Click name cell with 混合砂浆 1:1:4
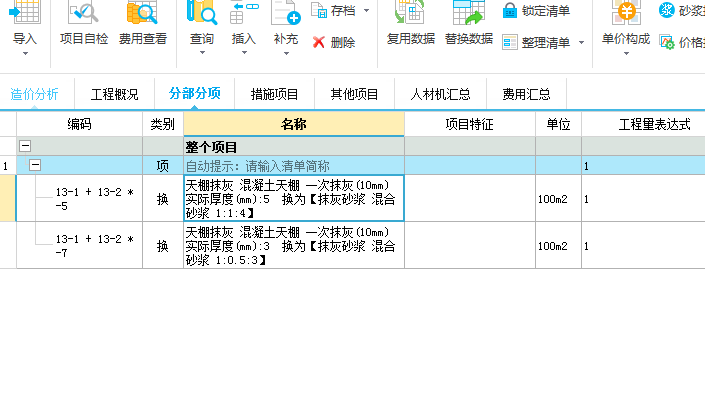Screen dimensions: 705x399 tap(294, 198)
